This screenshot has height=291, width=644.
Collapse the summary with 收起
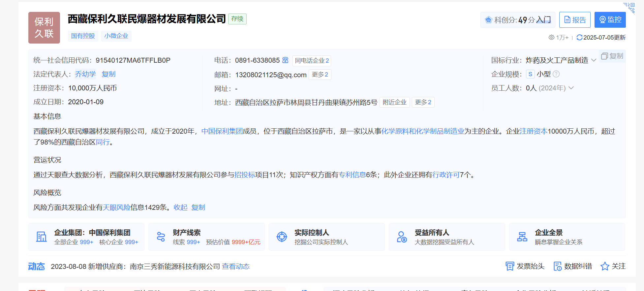(x=180, y=208)
